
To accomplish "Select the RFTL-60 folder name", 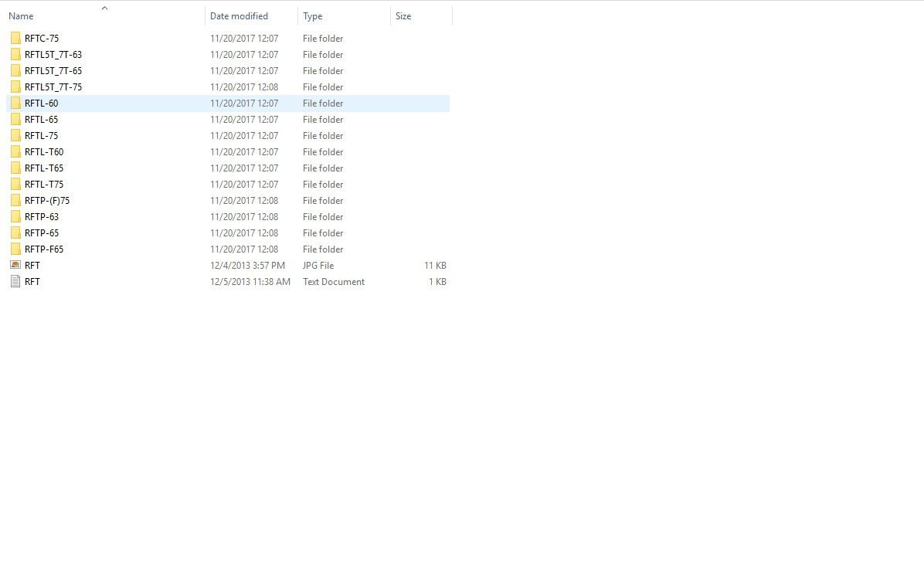I will (41, 103).
